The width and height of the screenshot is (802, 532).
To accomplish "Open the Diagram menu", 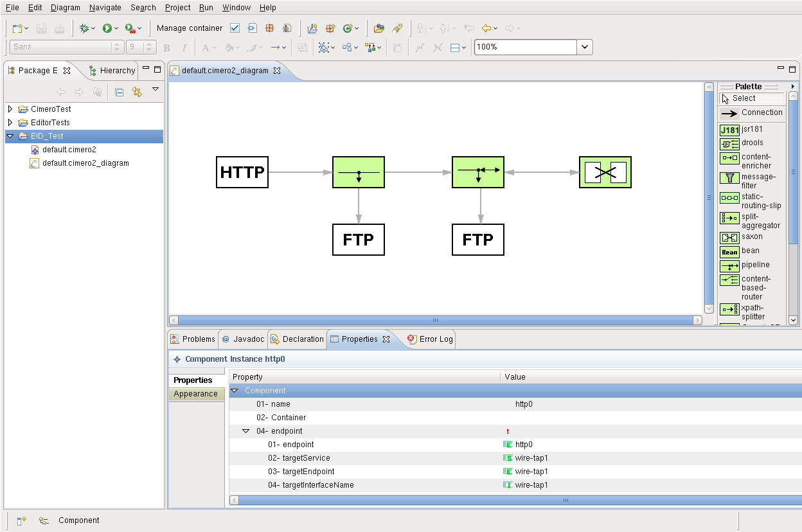I will click(66, 8).
